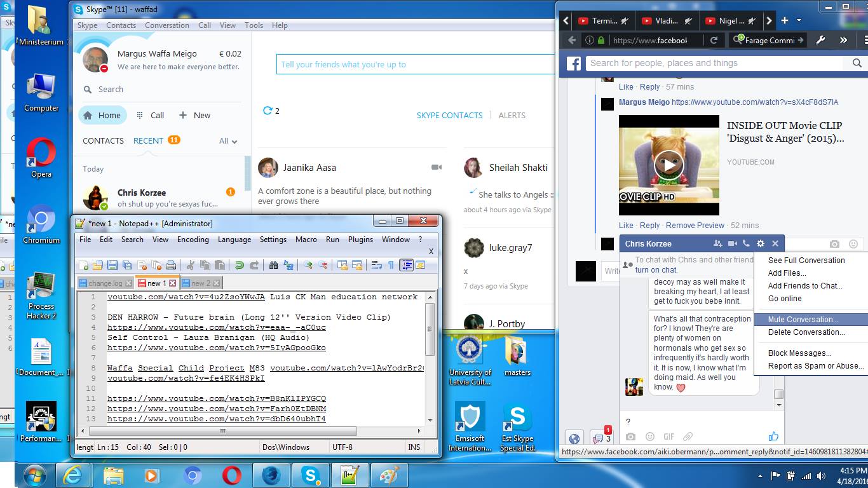Switch to the Nigel YouTube tab

click(731, 21)
